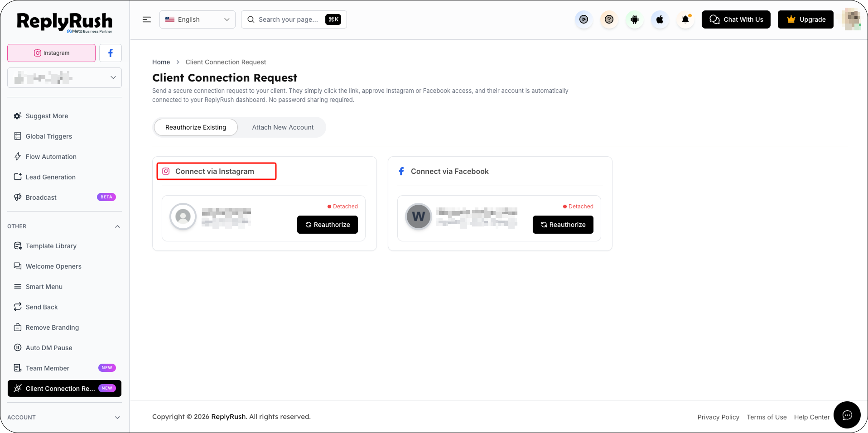The height and width of the screenshot is (433, 868).
Task: Open Lead Generation menu item
Action: point(65,177)
